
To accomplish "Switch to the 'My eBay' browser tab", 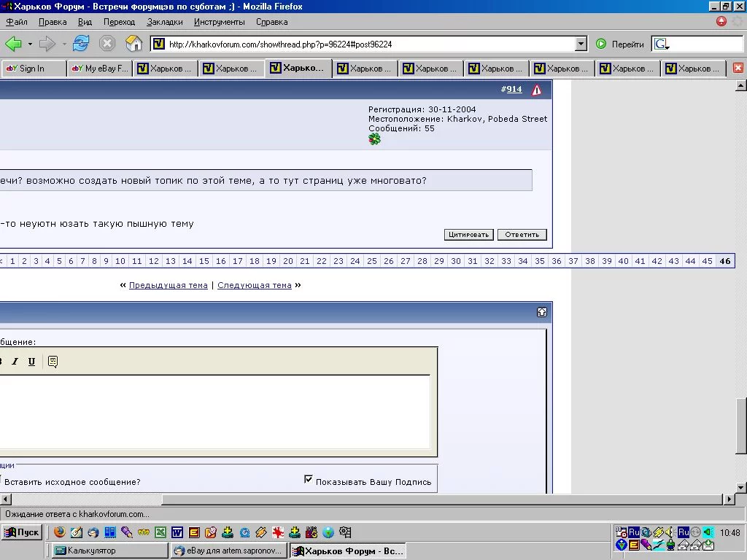I will tap(100, 69).
